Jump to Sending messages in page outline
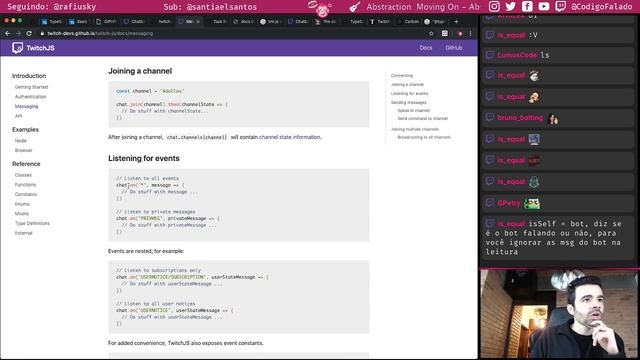The width and height of the screenshot is (640, 360). [x=409, y=102]
